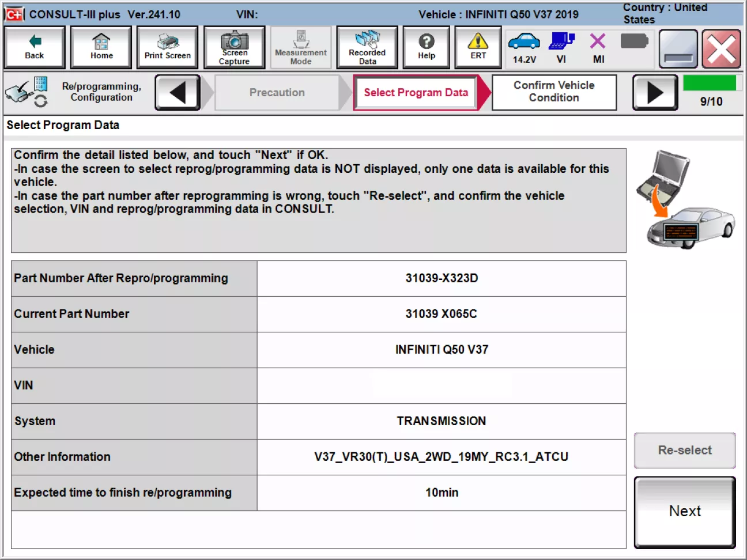This screenshot has height=560, width=747.
Task: Select the Select Program Data step
Action: coord(416,92)
